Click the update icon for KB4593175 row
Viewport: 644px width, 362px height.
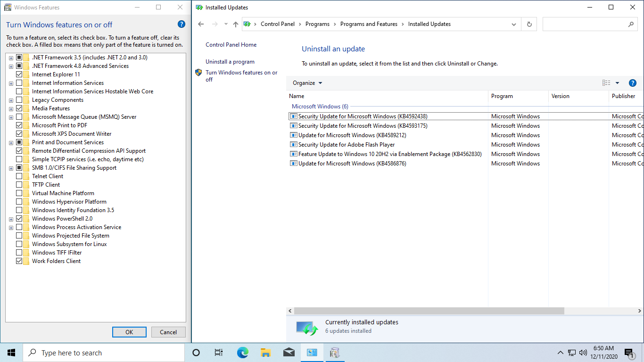293,126
